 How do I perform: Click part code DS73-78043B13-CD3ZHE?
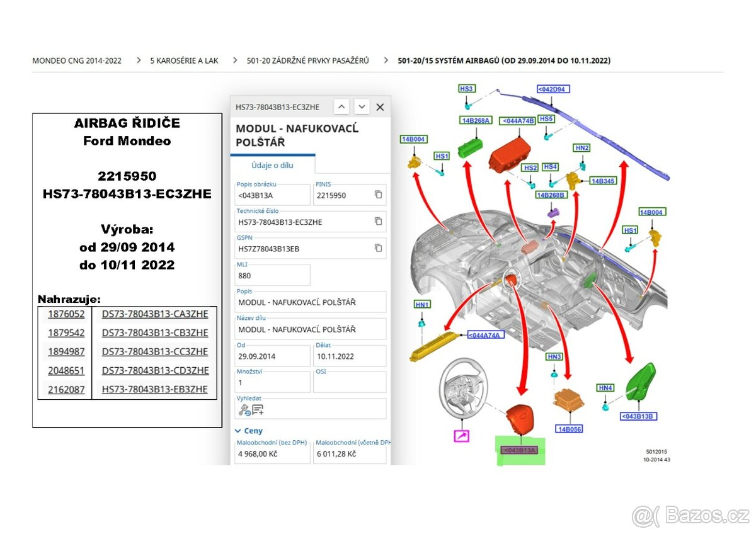coord(155,371)
